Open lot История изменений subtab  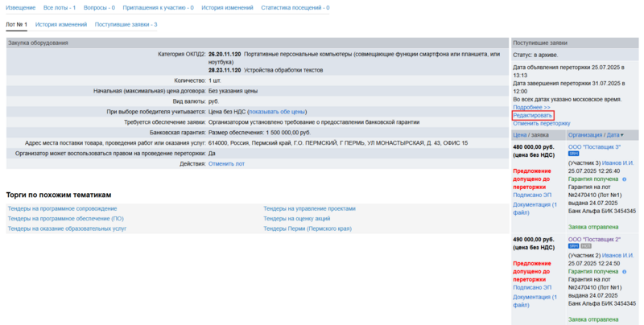coord(61,25)
